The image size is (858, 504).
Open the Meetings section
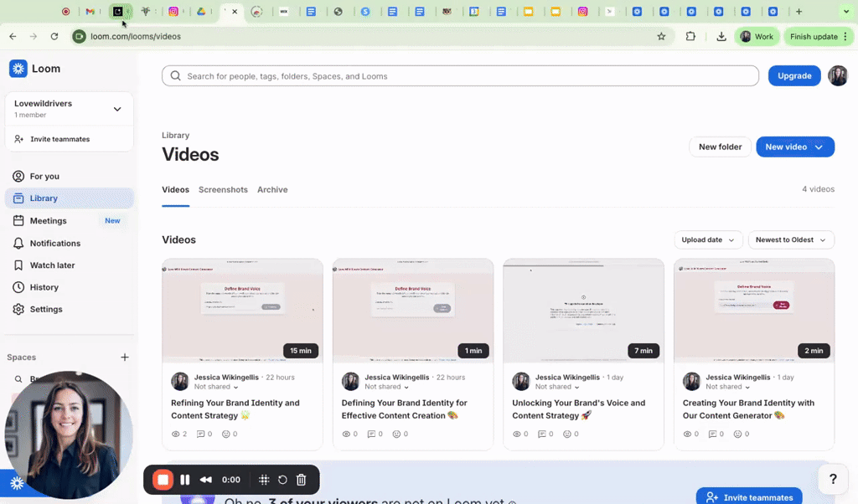pos(69,220)
